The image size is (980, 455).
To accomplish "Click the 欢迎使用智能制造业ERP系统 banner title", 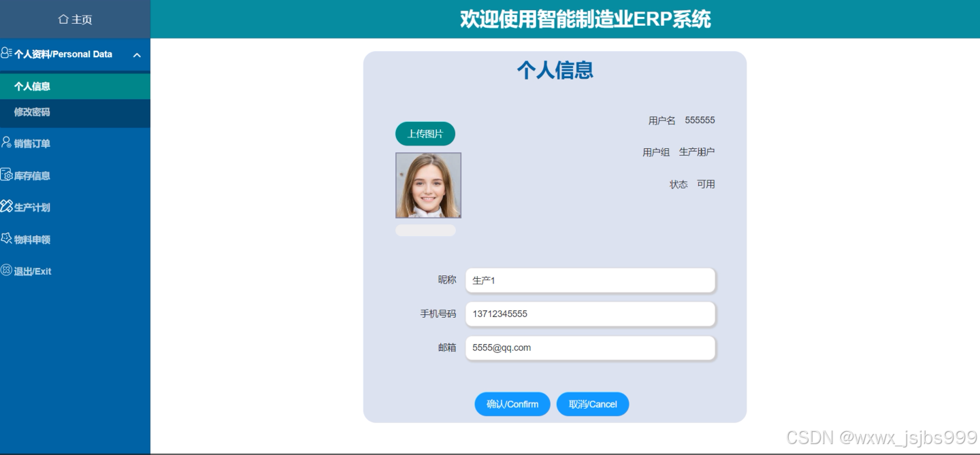I will [585, 19].
